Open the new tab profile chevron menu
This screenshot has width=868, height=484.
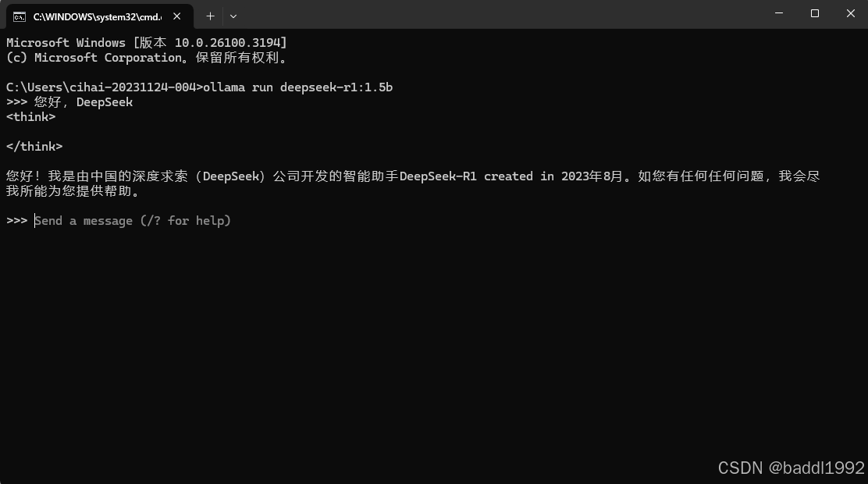coord(232,16)
